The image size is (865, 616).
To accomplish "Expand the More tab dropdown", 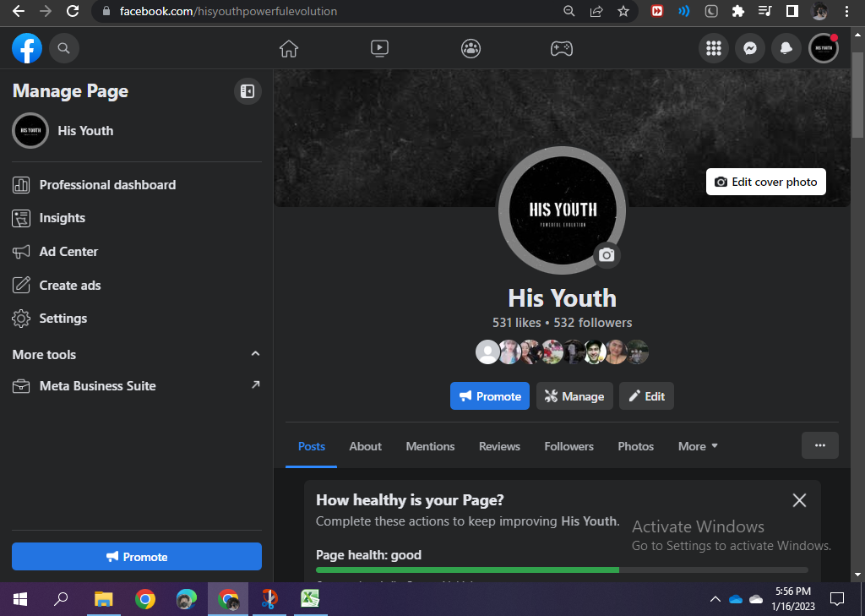I will coord(698,446).
